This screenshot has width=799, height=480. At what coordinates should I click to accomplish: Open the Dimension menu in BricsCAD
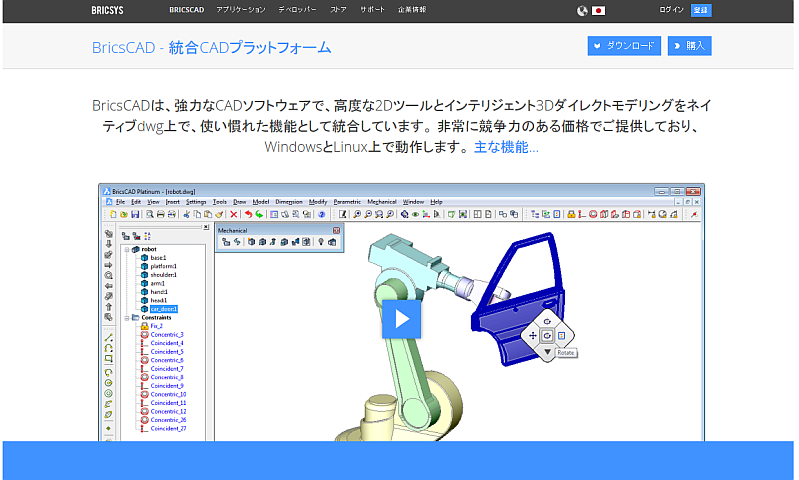tap(289, 202)
